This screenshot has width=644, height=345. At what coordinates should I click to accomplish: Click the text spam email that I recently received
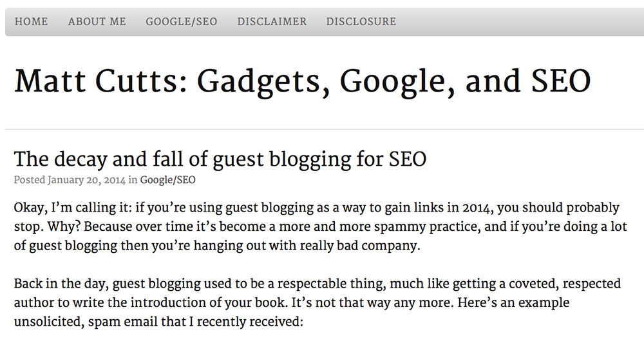coord(195,322)
